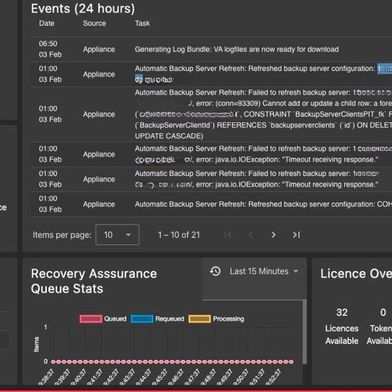The width and height of the screenshot is (392, 392).
Task: Click Appliance source of Log Bundle event
Action: [x=99, y=49]
